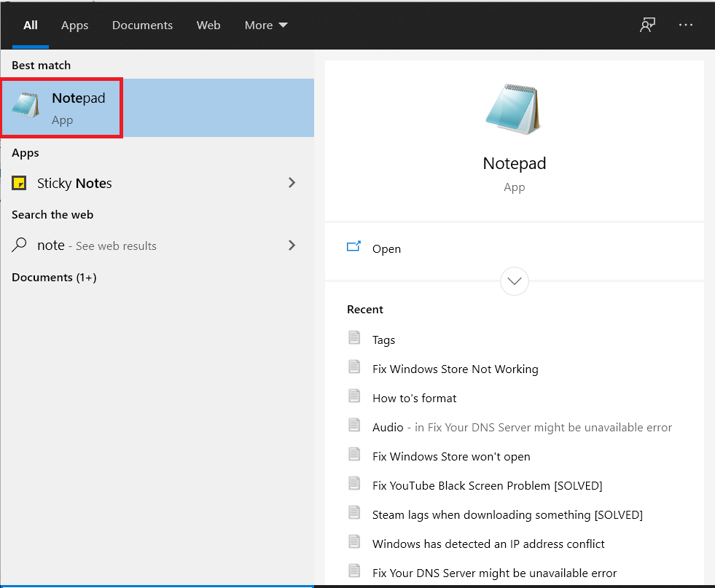Click 'See web results' for note
The height and width of the screenshot is (588, 715).
(x=115, y=246)
